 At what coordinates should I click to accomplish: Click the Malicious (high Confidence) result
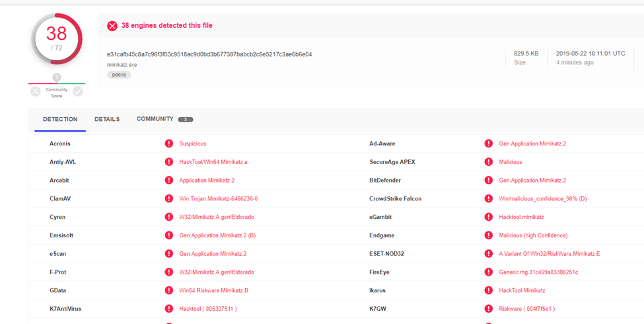pyautogui.click(x=534, y=235)
